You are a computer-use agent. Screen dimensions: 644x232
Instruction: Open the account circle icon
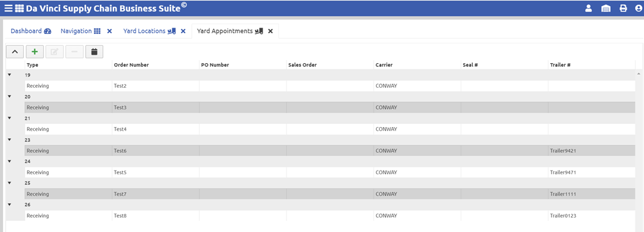(x=638, y=8)
